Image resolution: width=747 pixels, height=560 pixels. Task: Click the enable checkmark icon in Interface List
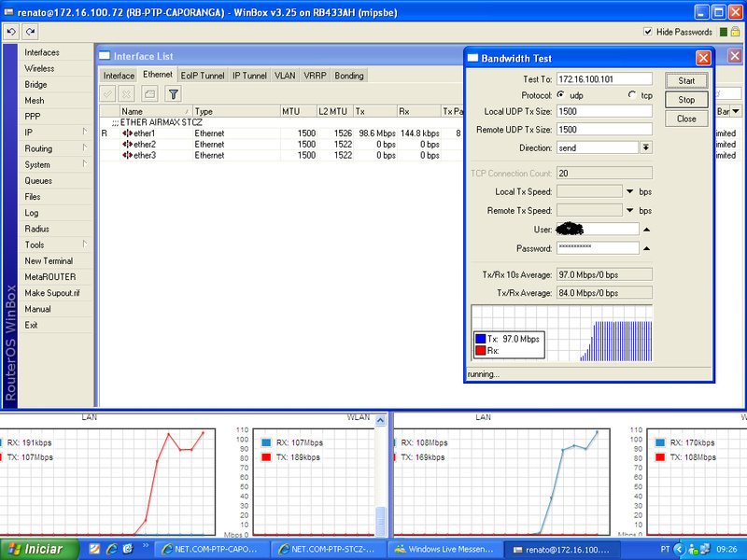click(107, 93)
